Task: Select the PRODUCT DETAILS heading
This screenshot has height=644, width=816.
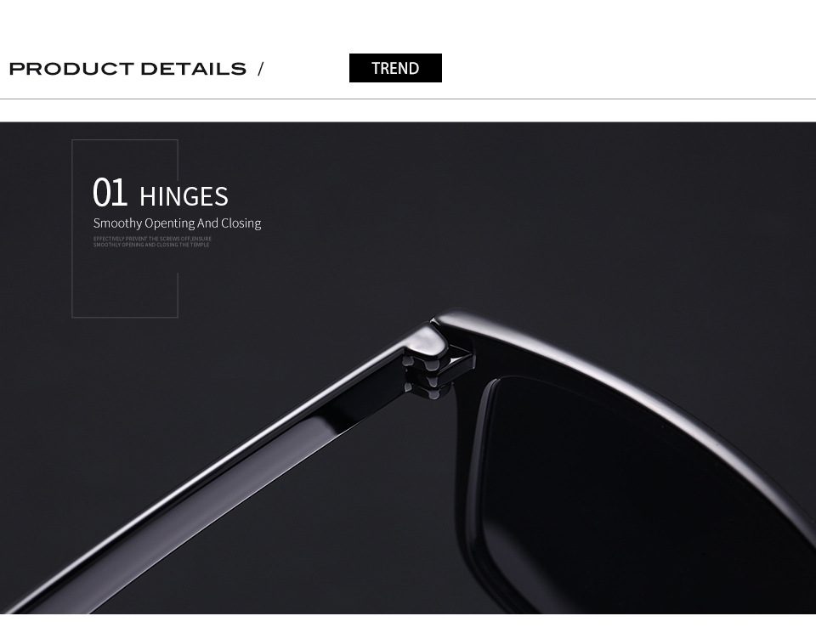Action: coord(127,69)
